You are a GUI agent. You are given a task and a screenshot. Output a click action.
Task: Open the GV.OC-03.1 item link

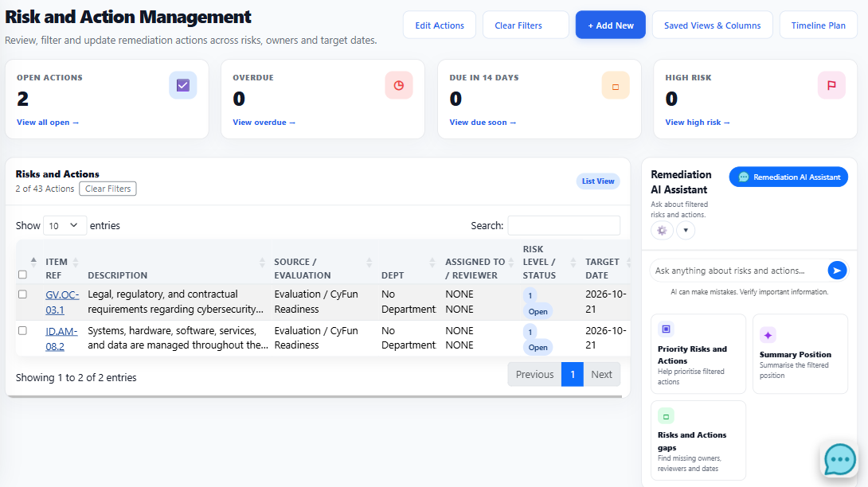62,302
